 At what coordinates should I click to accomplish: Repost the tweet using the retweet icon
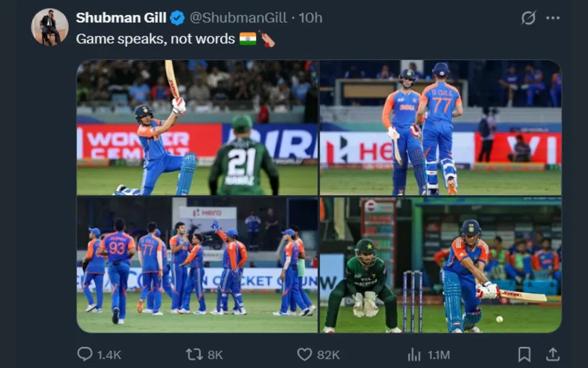pyautogui.click(x=195, y=354)
